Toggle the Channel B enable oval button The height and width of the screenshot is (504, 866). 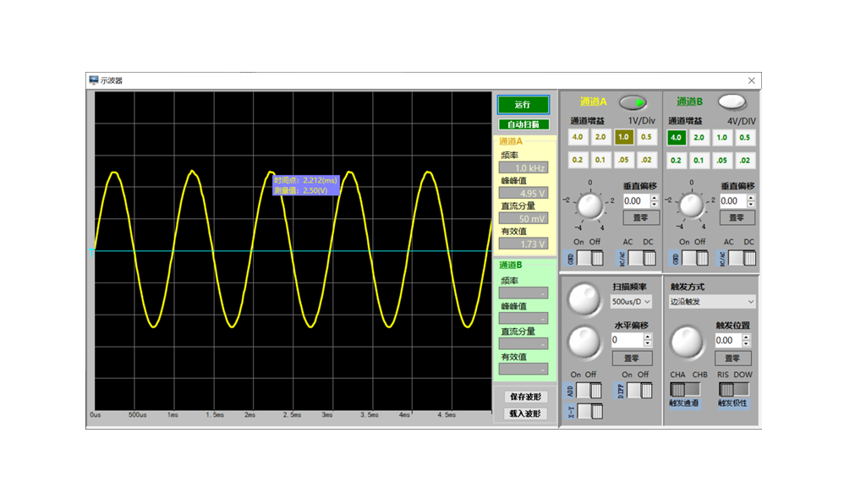point(732,102)
